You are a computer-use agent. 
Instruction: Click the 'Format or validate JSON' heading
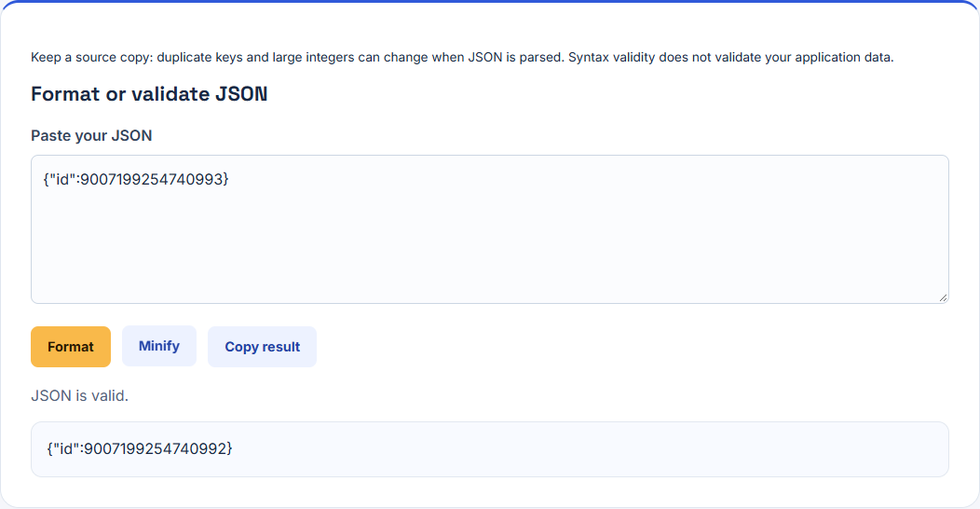pos(149,94)
